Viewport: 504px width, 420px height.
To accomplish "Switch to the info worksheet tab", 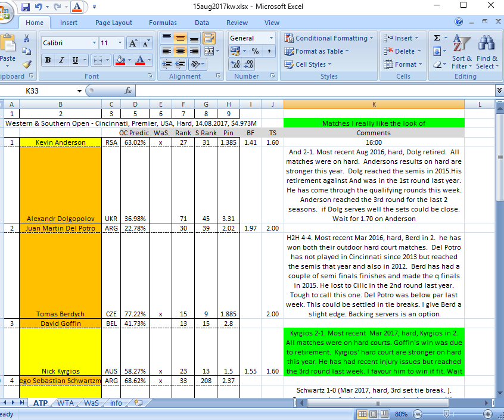I will point(116,403).
